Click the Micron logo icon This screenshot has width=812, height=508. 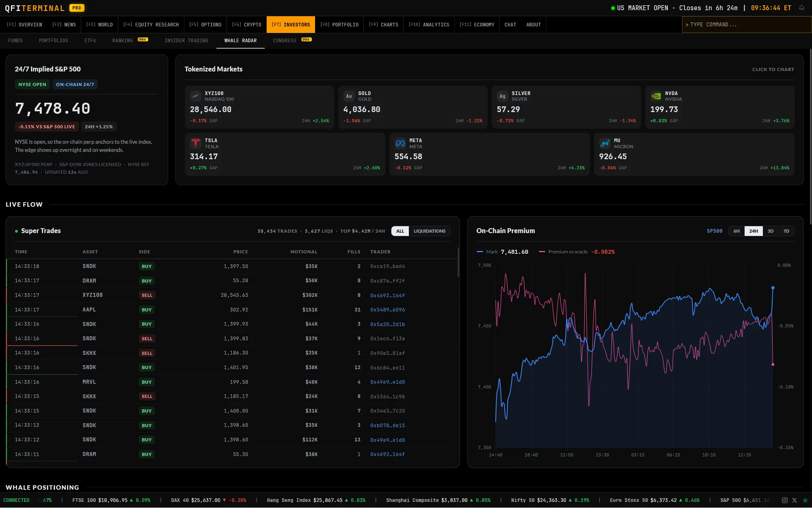click(x=605, y=143)
